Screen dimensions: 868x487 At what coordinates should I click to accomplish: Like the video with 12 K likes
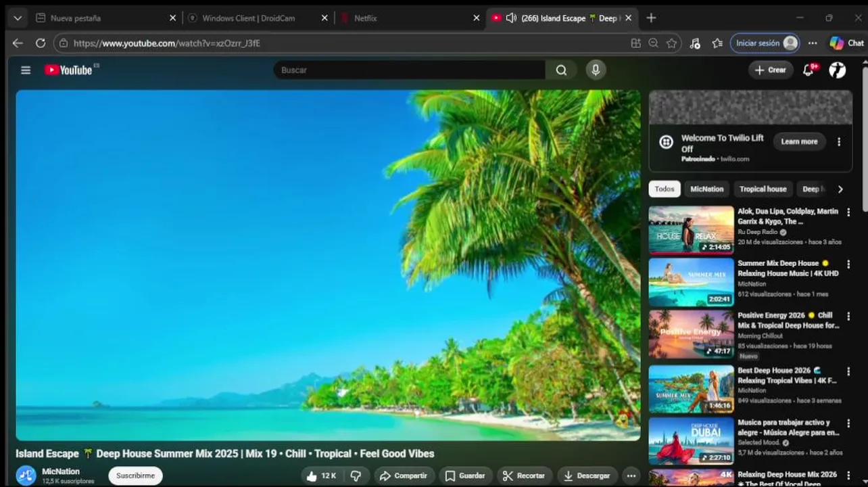coord(321,476)
